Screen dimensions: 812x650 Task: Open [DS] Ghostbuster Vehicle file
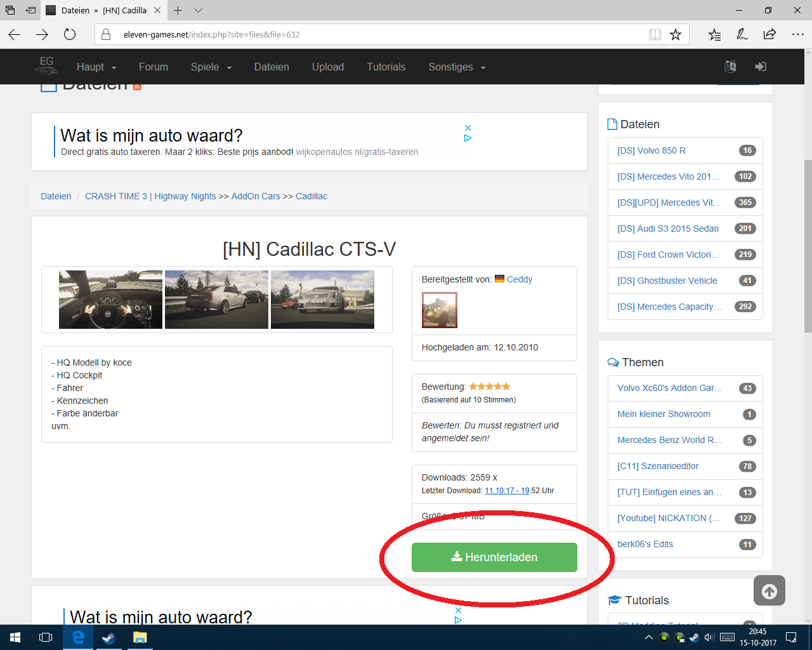[x=667, y=281]
